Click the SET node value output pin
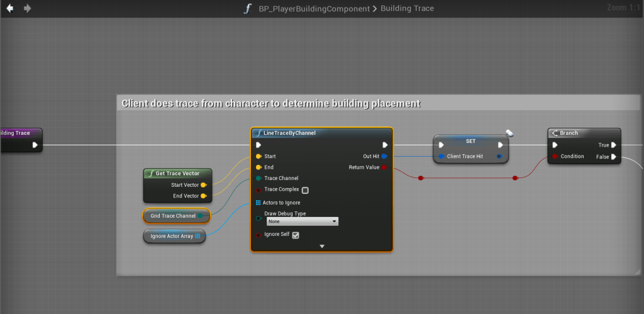Viewport: 644px width, 314px height. pos(499,156)
